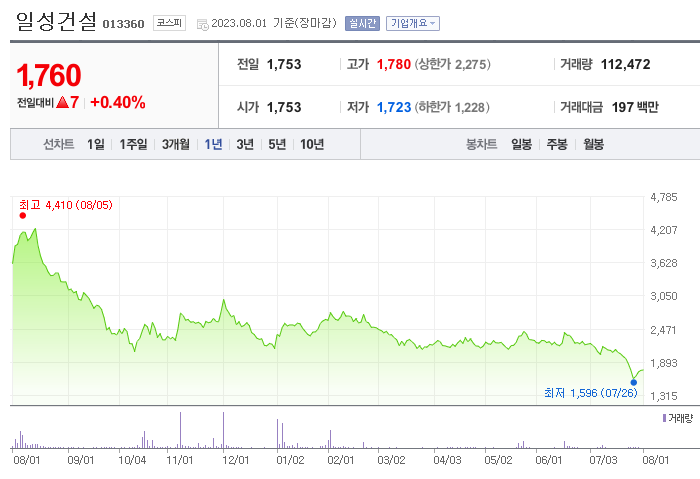Click the 저가 value 1,723
Viewport: 700px width, 479px height.
click(x=394, y=107)
